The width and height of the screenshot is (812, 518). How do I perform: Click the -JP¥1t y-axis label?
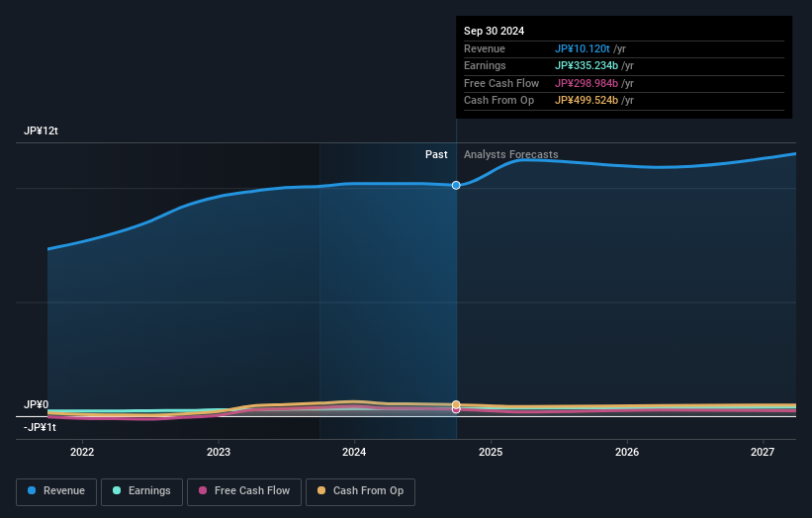[40, 427]
